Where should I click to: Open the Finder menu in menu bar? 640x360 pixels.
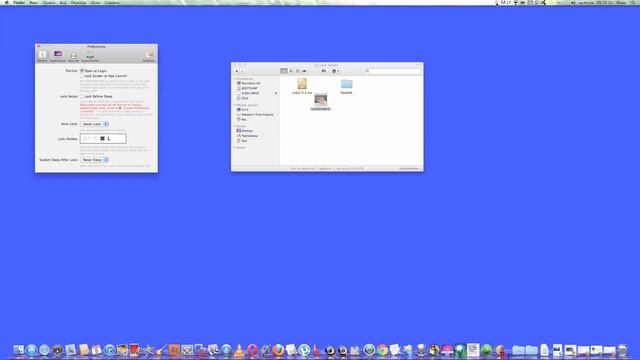point(19,2)
